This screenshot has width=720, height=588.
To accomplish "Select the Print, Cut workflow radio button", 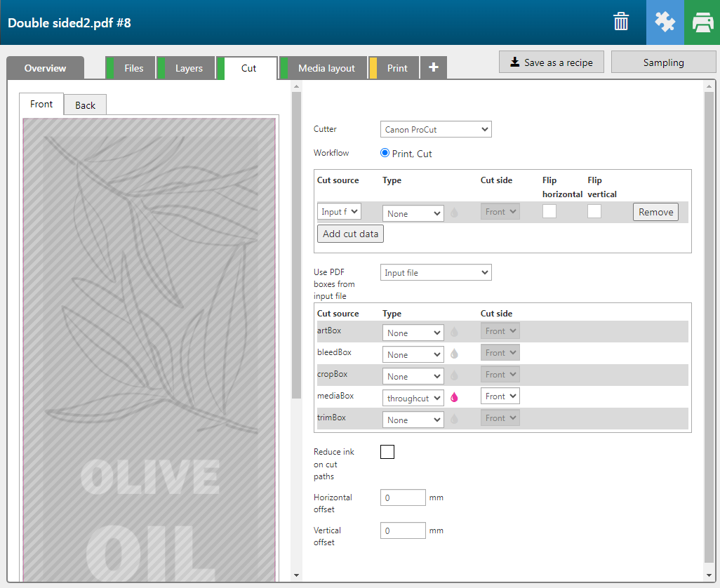I will coord(385,153).
